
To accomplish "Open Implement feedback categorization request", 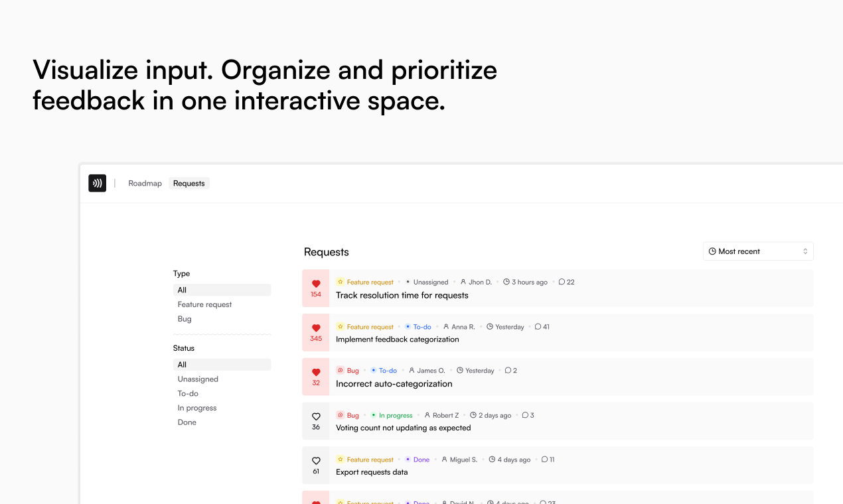I will (398, 340).
